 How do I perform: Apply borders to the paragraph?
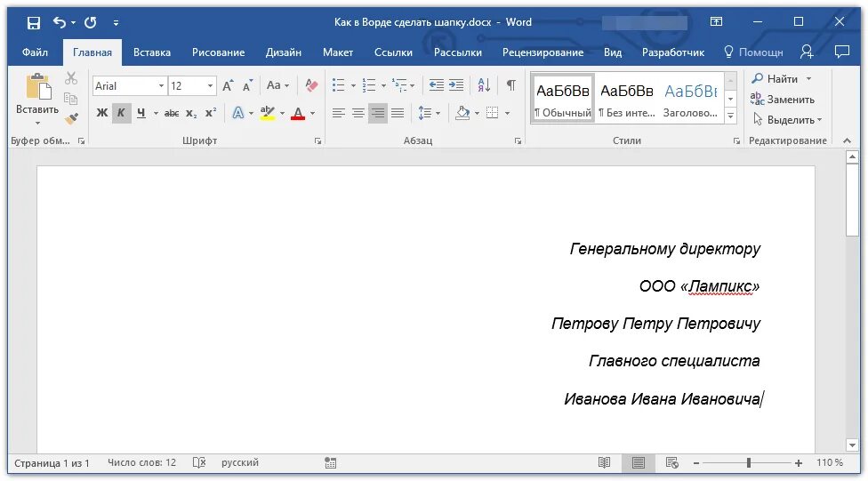[492, 113]
